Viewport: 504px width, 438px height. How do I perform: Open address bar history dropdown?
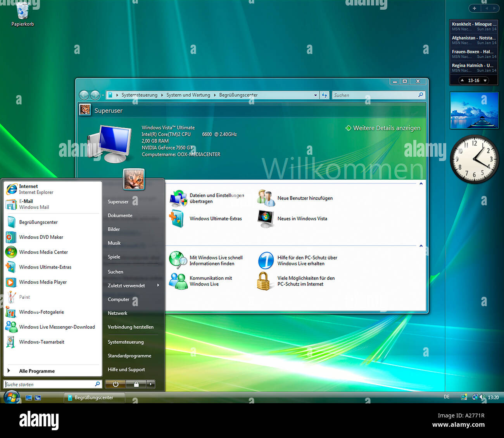[316, 95]
